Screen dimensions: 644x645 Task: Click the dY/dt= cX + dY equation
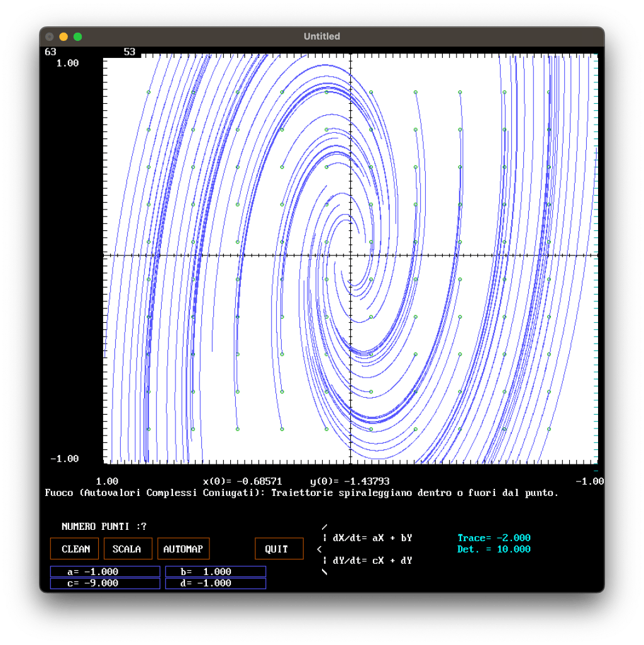pyautogui.click(x=372, y=561)
